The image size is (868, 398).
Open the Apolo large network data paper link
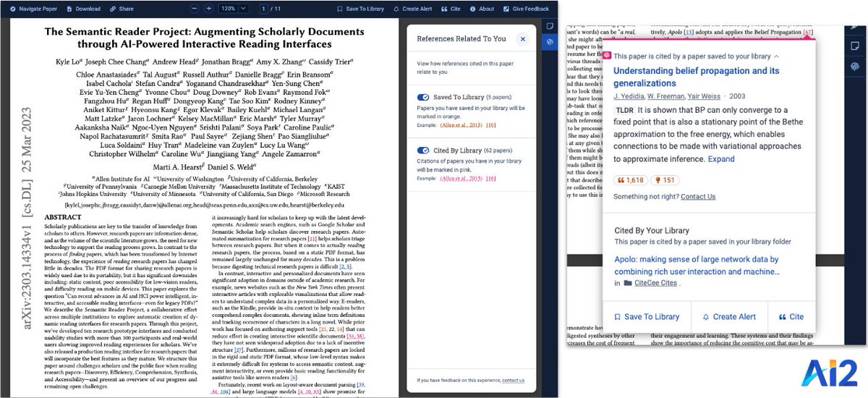(696, 266)
